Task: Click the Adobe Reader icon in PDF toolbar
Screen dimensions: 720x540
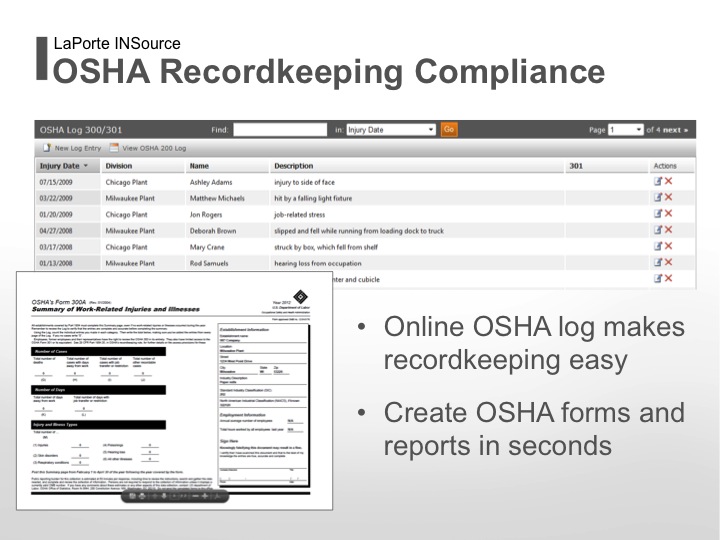Action: (217, 496)
